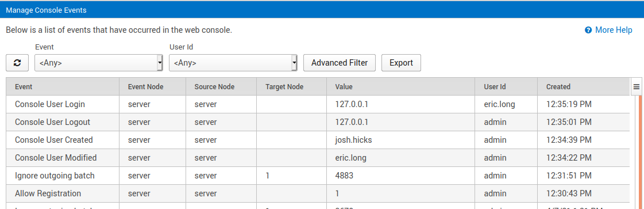The image size is (644, 209).
Task: Click the Manage Console Events title
Action: point(46,10)
